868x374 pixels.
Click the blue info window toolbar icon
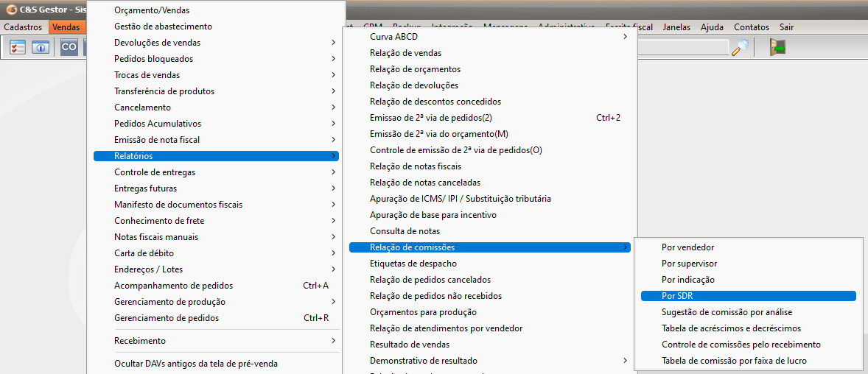[x=40, y=47]
